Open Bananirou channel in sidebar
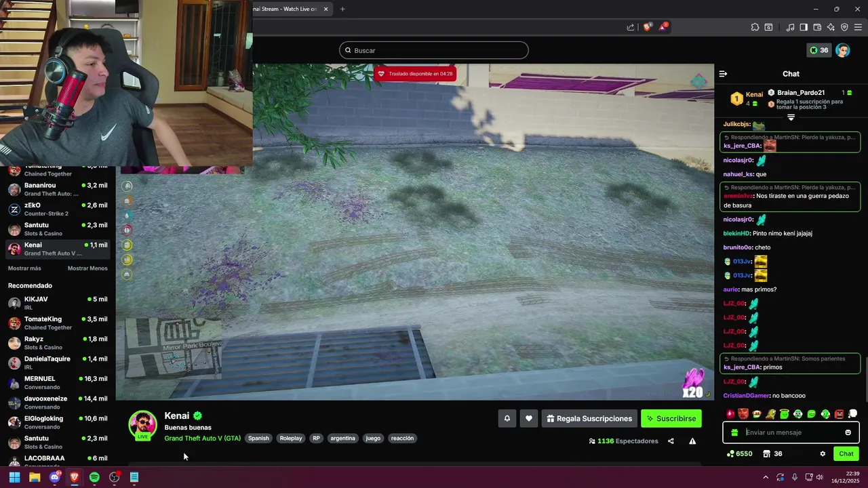868x488 pixels. click(x=58, y=189)
